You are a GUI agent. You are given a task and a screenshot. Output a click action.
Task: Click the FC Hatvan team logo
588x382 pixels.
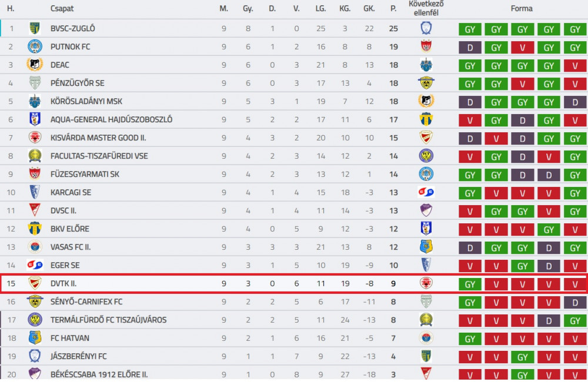click(35, 338)
